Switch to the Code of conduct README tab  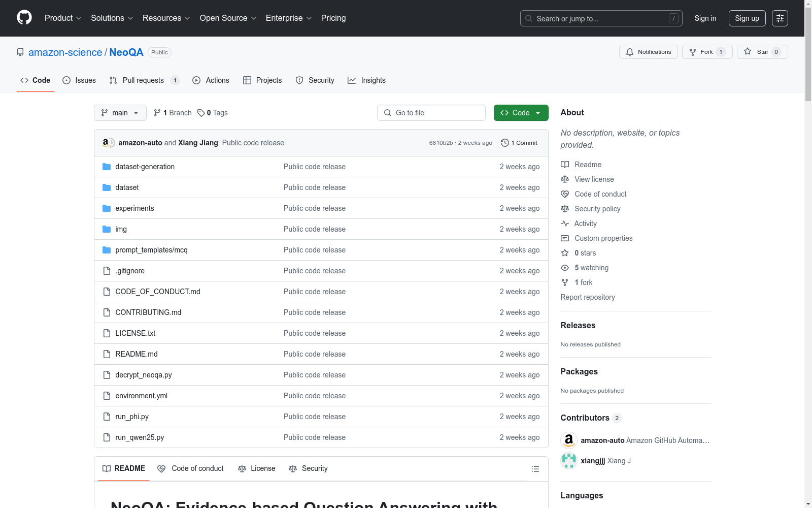[x=191, y=468]
